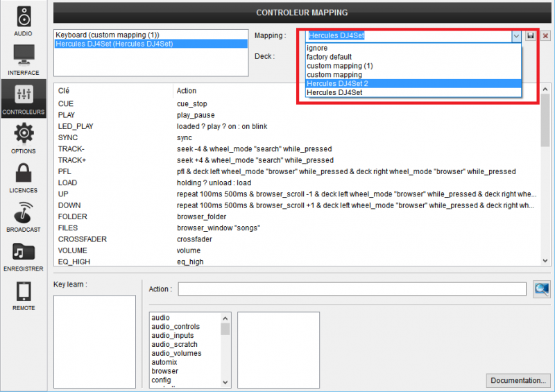Click into the Action text field
This screenshot has height=392, width=555.
352,289
